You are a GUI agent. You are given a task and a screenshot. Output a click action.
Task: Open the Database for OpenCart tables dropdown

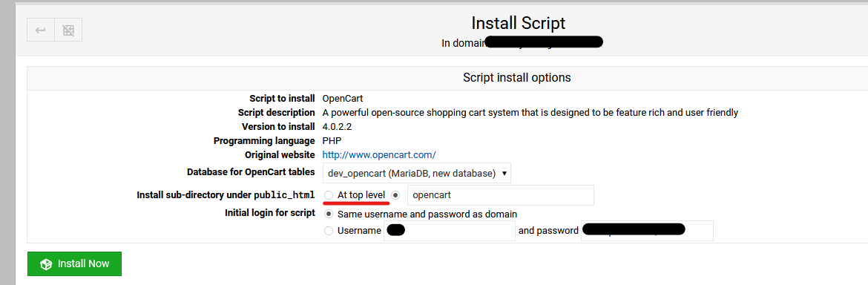417,173
